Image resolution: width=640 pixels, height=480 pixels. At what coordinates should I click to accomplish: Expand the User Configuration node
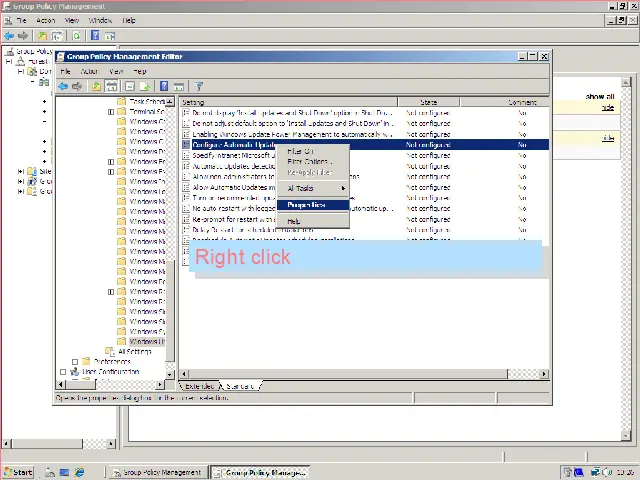63,372
